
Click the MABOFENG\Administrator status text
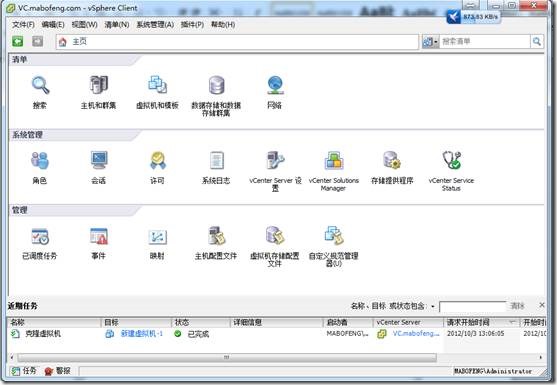493,371
